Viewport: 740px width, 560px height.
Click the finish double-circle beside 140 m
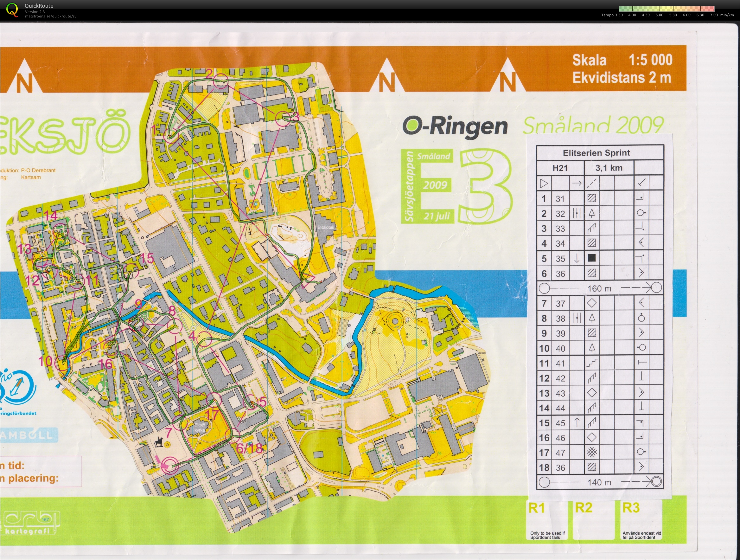point(656,482)
